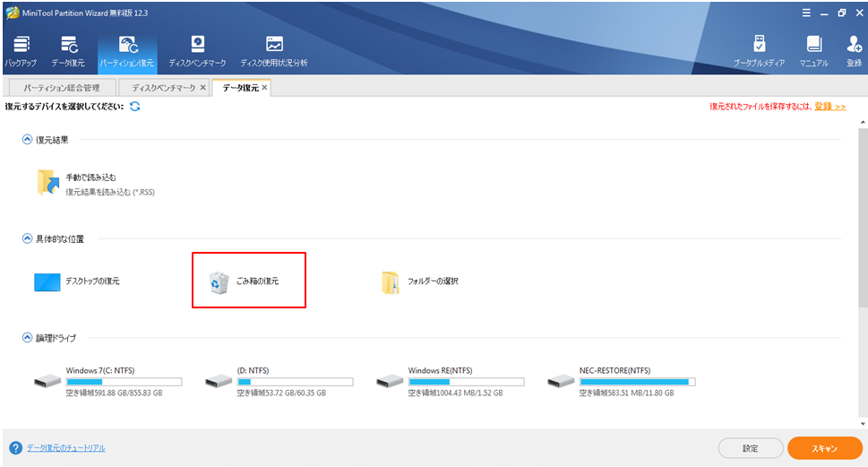
Task: Click 空き領域583.51 MB/11.80 GB text
Action: [626, 393]
